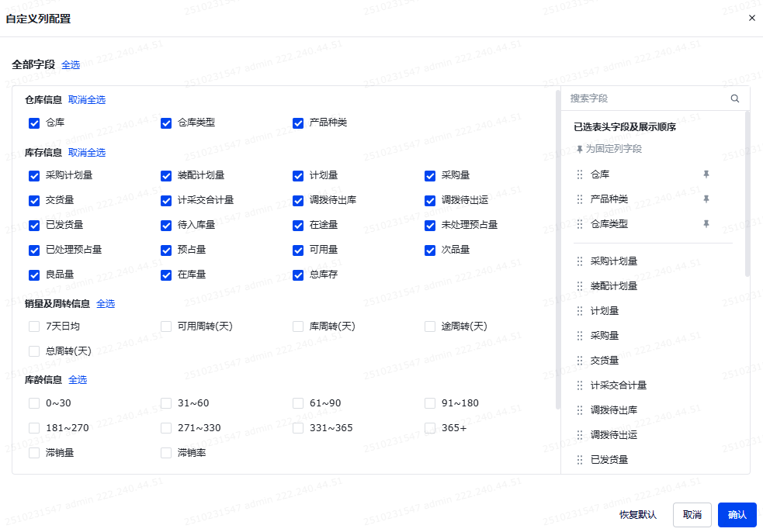
Task: Grab drag handle for 仓库类型 in selected list
Action: [580, 224]
